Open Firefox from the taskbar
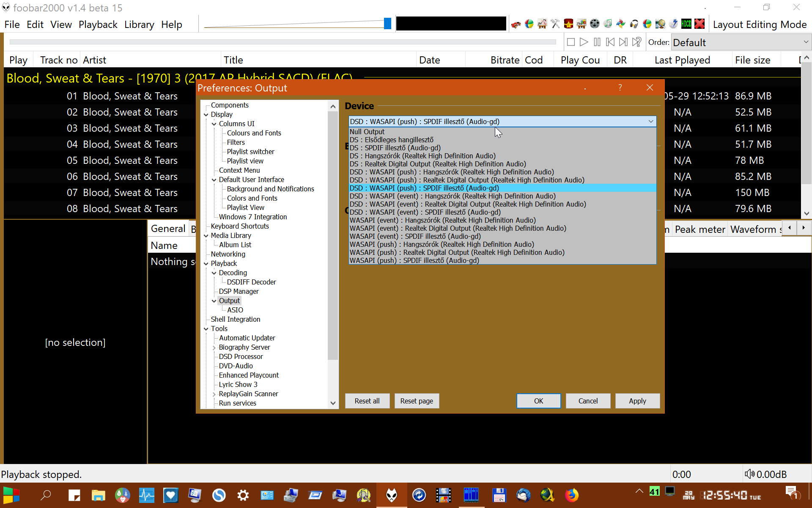 (572, 495)
